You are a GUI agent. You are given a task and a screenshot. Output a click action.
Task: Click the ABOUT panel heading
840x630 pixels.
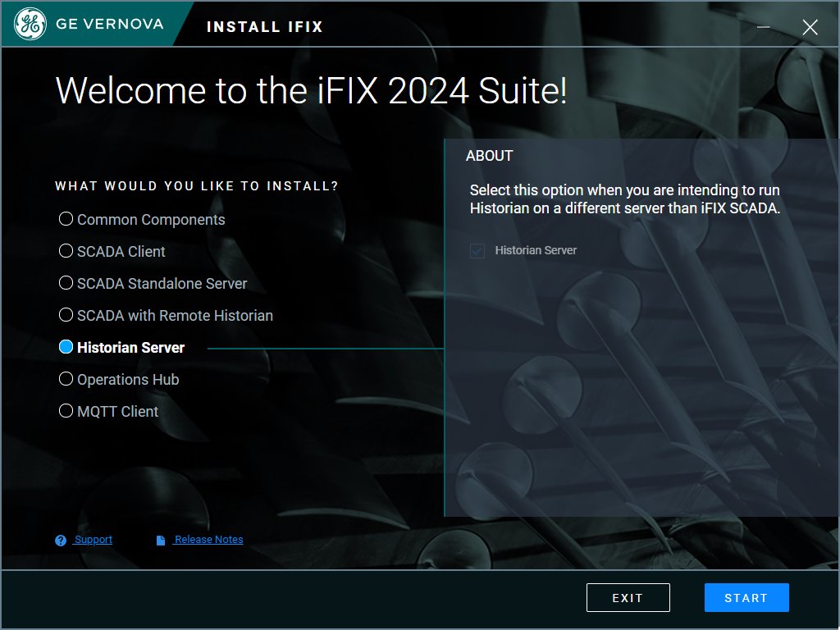[x=489, y=156]
